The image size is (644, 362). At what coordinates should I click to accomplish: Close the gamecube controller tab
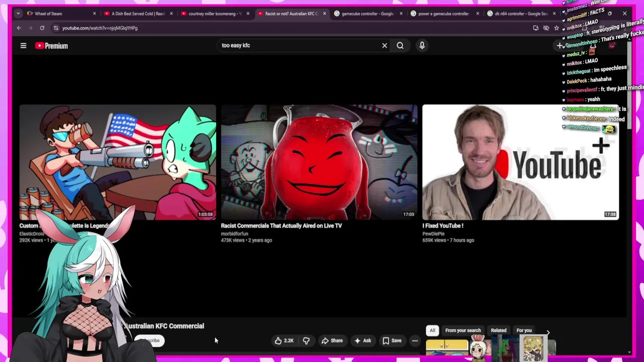tap(401, 14)
